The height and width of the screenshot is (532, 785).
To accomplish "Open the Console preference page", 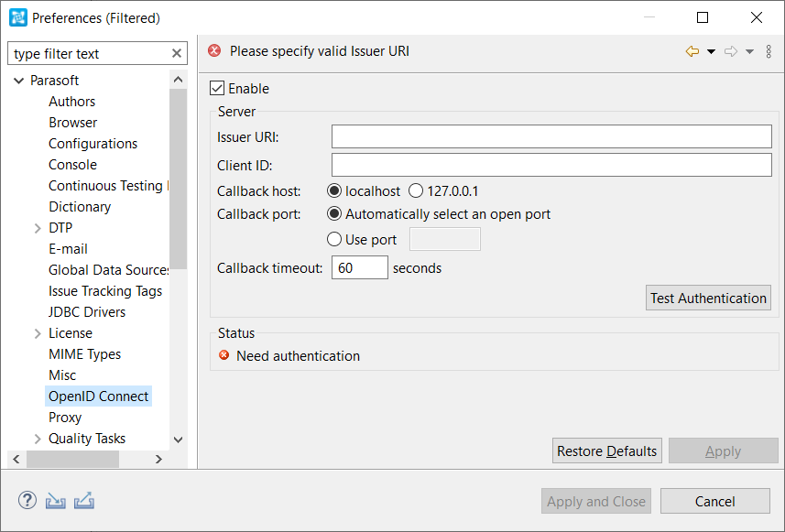I will 72,165.
